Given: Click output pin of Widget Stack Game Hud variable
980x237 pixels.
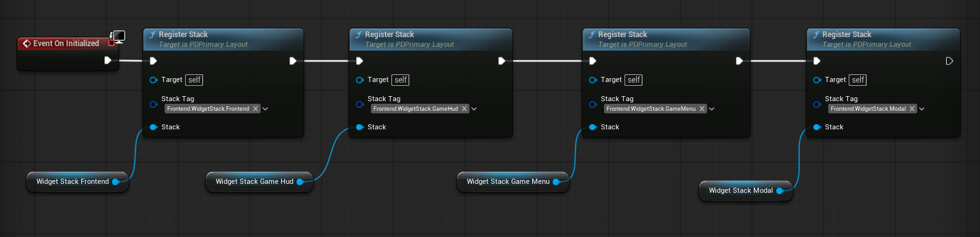Looking at the screenshot, I should 300,182.
